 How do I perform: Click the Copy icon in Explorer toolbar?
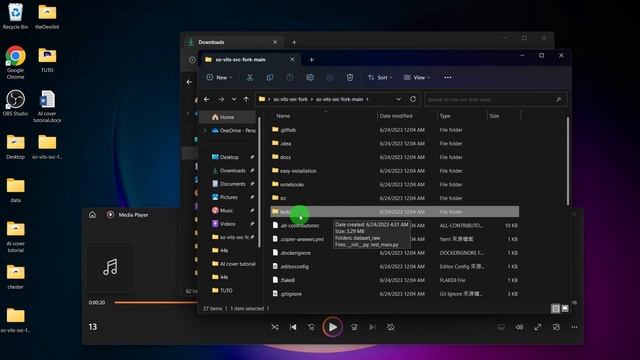(x=270, y=78)
